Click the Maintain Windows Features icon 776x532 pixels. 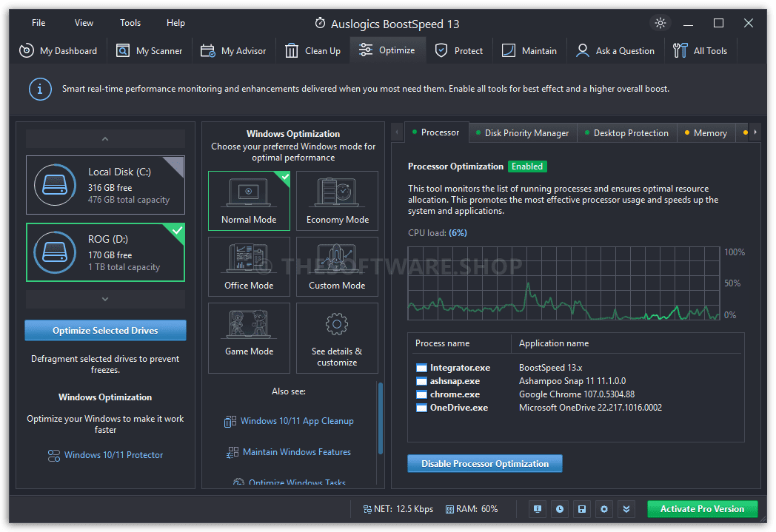[x=232, y=452]
